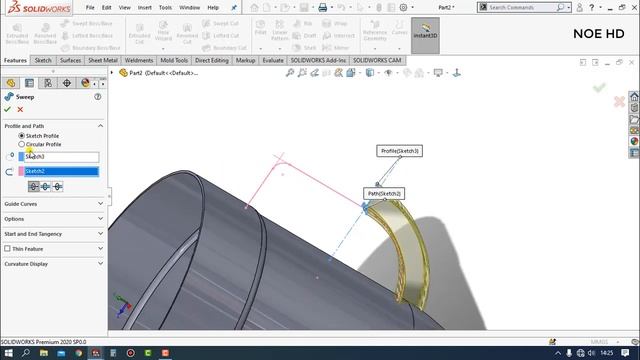Open the PropertyManager tab
Viewport: 640px width, 360px height.
click(x=29, y=83)
